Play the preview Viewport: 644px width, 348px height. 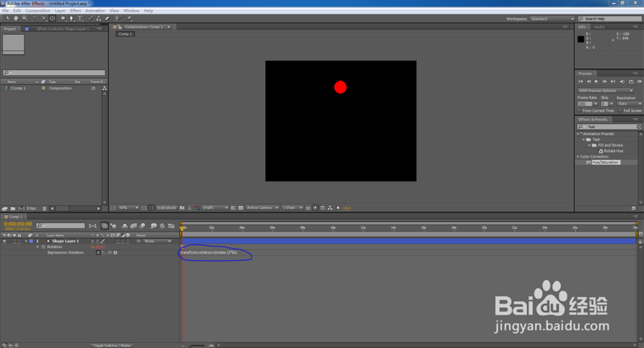pos(596,81)
